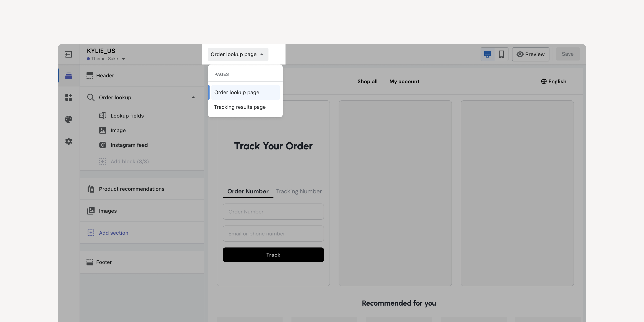The width and height of the screenshot is (644, 322).
Task: Open the add blocks sidebar icon
Action: click(68, 97)
